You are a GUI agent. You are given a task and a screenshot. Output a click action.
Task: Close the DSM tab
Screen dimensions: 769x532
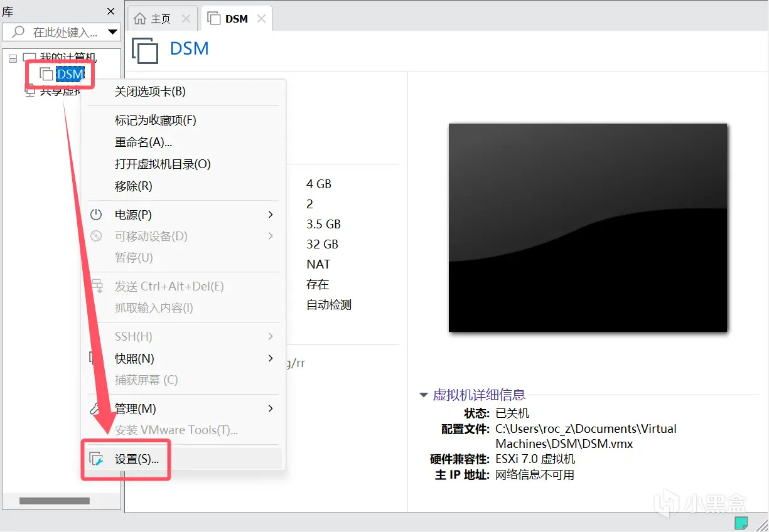(261, 19)
